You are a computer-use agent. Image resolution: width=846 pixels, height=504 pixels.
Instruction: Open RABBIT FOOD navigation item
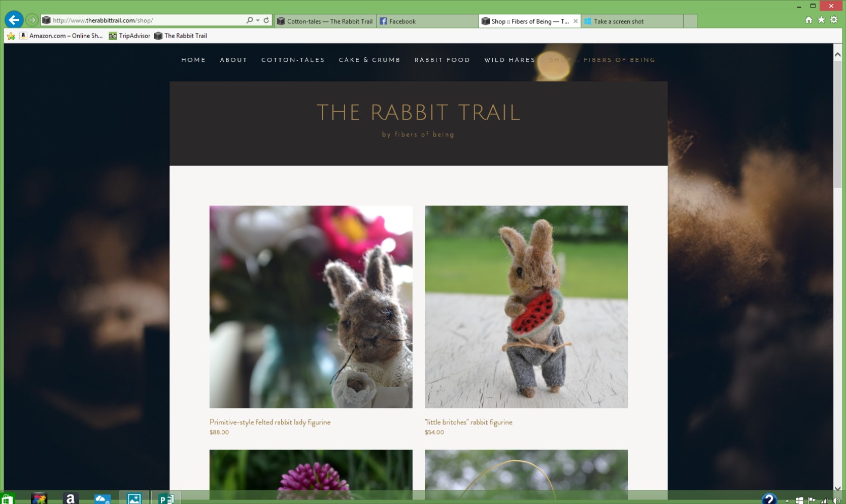coord(442,60)
